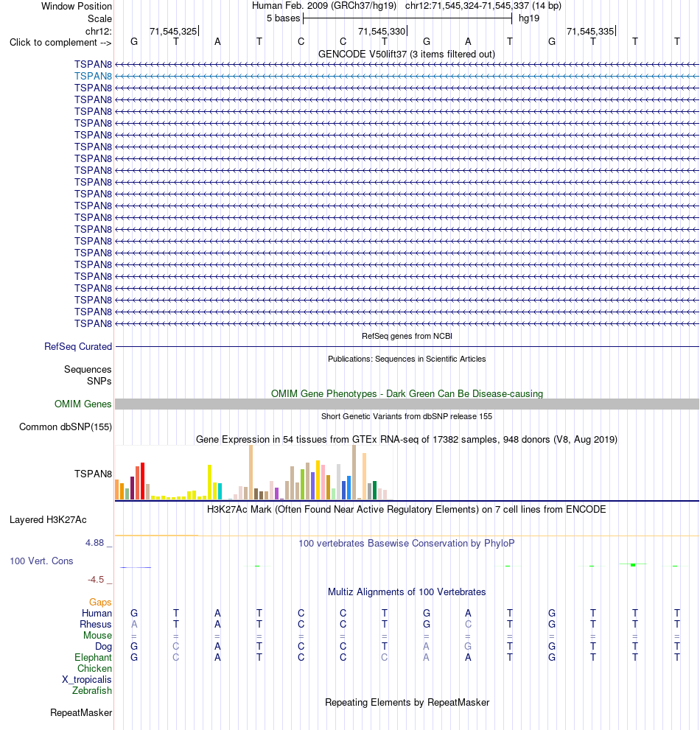Select the Chicken species row label
This screenshot has width=700, height=730.
click(x=94, y=669)
